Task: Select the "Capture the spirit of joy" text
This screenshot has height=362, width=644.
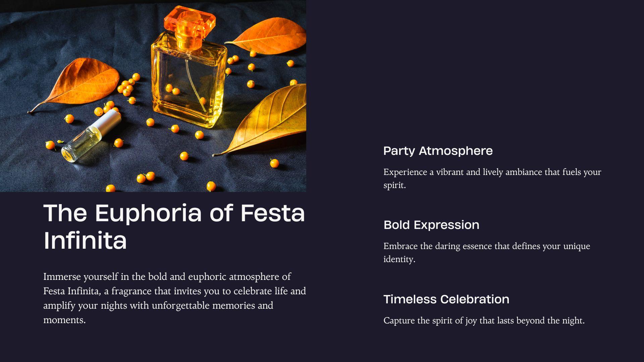Action: click(484, 321)
